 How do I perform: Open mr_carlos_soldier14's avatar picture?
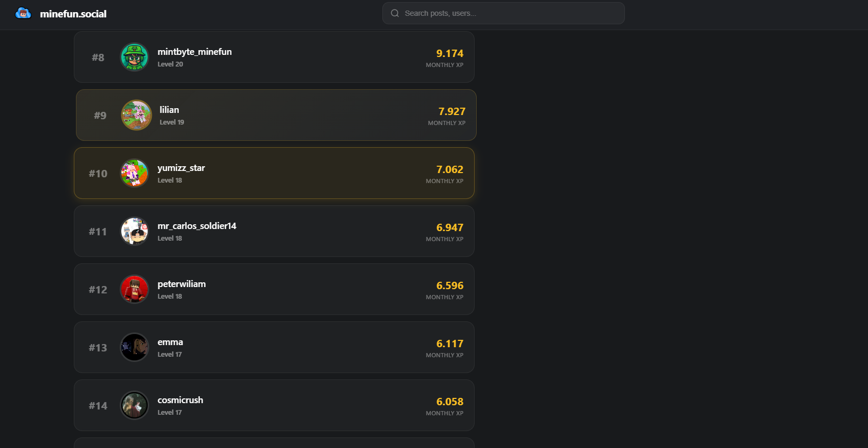click(134, 231)
